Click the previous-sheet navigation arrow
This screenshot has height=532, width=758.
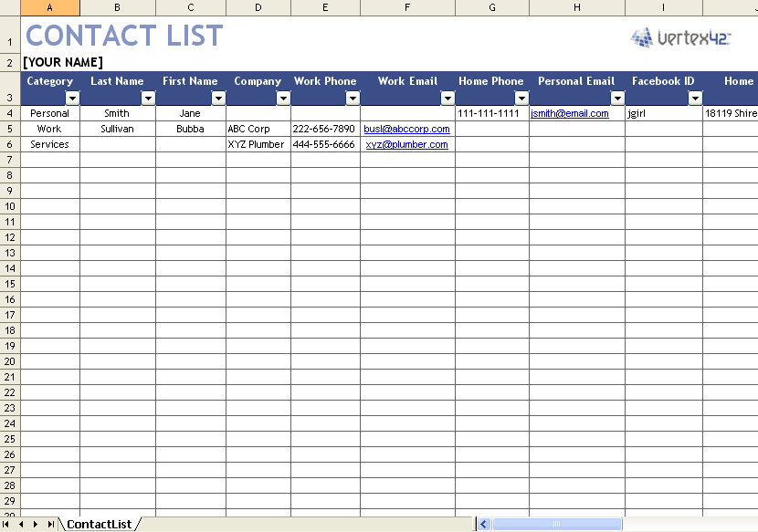click(22, 524)
